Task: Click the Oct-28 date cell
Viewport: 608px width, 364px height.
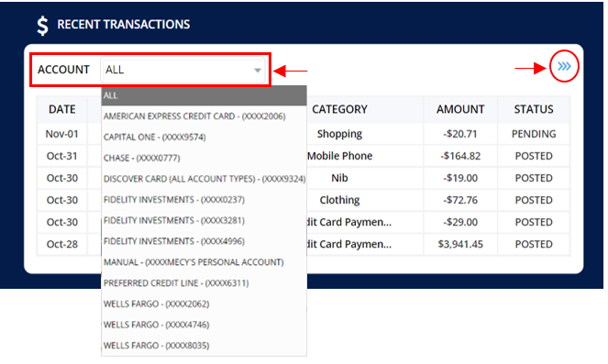Action: pos(62,244)
